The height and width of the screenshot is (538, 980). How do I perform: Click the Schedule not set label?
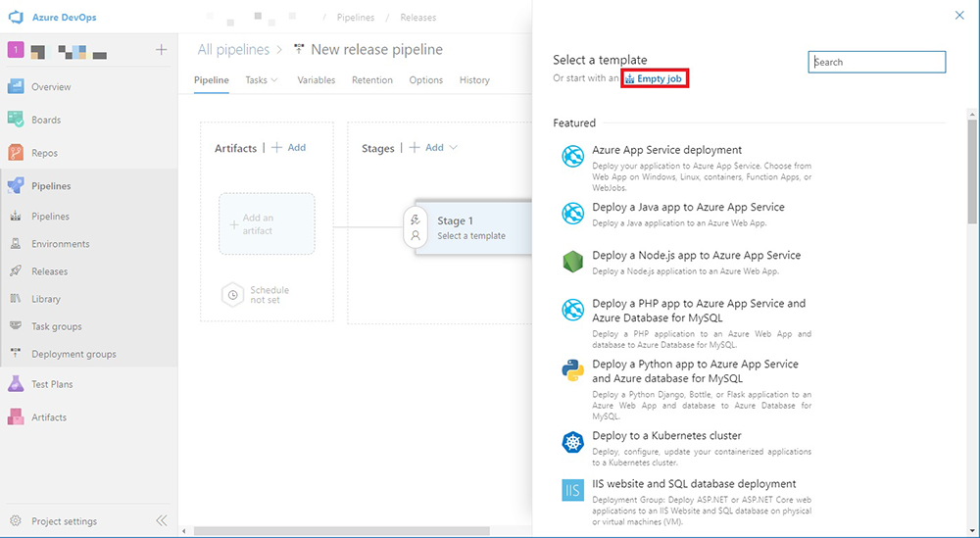(x=269, y=295)
